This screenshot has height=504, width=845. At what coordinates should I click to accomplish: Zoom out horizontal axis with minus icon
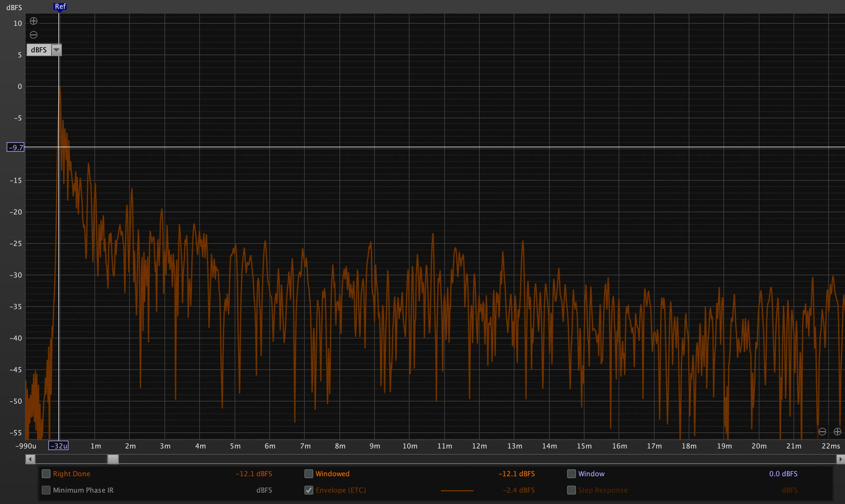[x=822, y=432]
